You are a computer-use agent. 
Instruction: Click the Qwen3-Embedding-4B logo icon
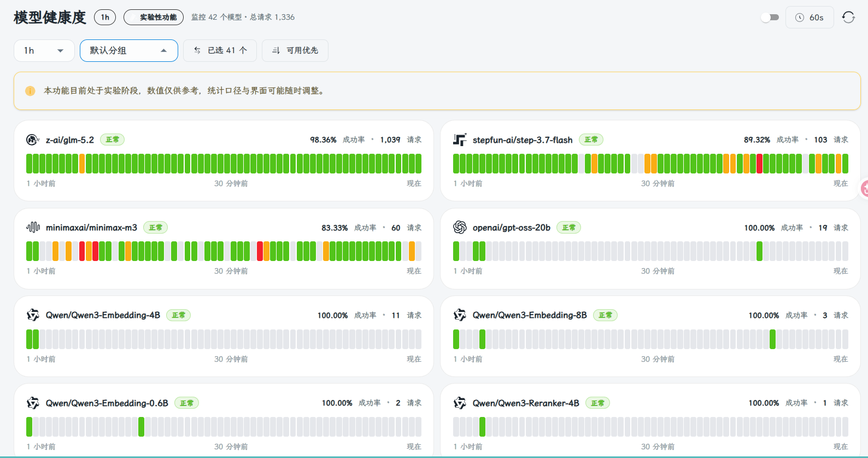[x=33, y=315]
